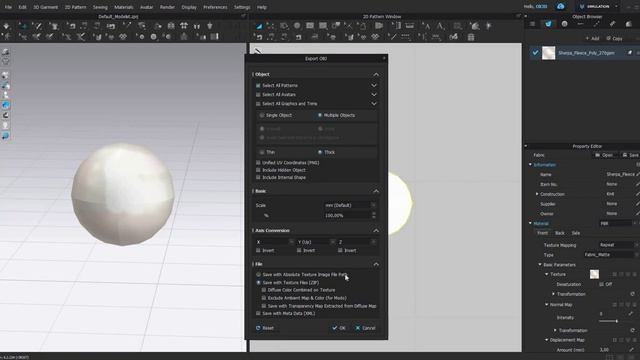Select the Thick radio option
The height and width of the screenshot is (360, 640).
click(x=320, y=152)
